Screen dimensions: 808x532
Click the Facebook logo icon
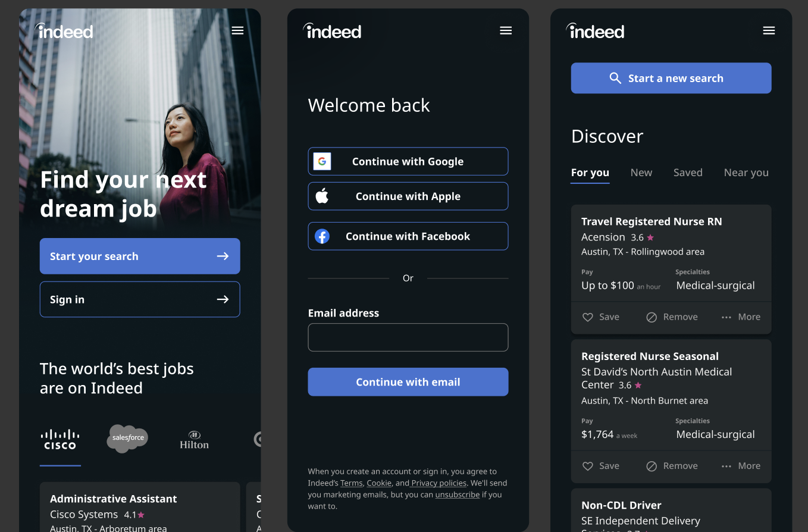point(322,236)
